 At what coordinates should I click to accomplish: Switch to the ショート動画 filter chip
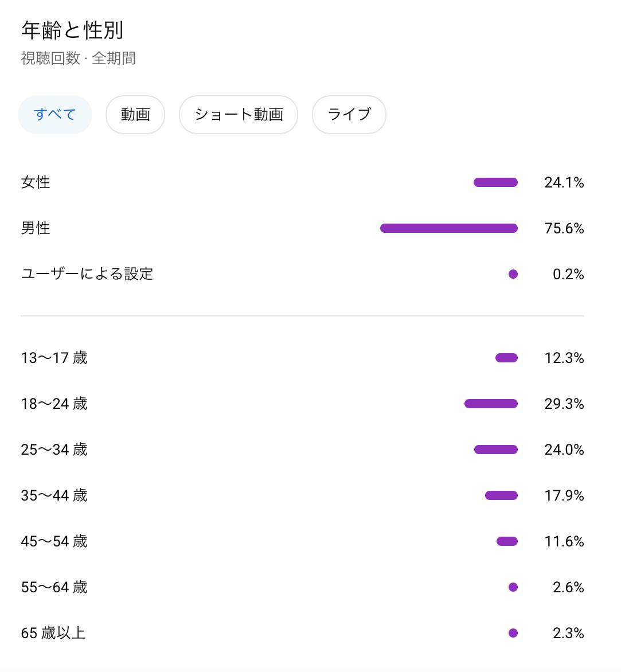239,115
